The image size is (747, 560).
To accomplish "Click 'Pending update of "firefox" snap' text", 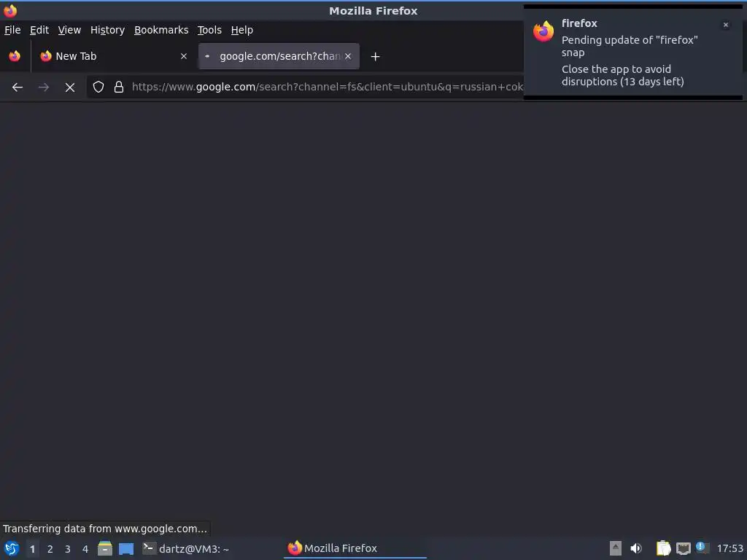I will [x=630, y=46].
